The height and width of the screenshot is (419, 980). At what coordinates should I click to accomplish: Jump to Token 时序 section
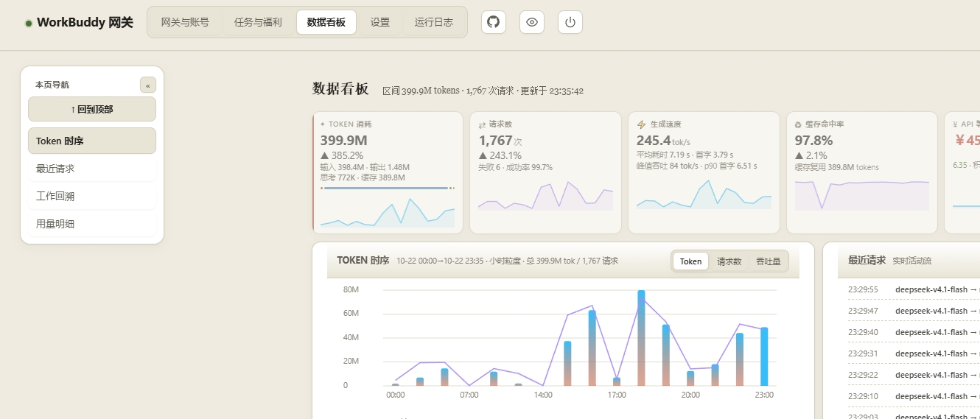[x=92, y=141]
